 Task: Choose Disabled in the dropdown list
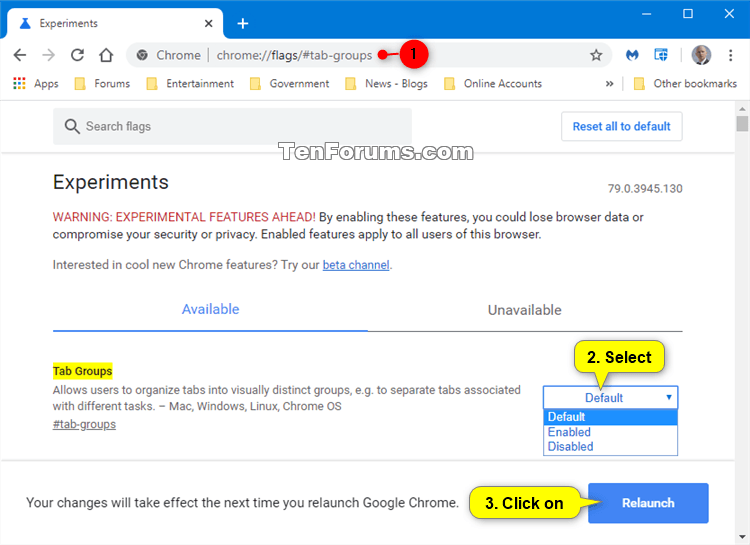[x=610, y=447]
